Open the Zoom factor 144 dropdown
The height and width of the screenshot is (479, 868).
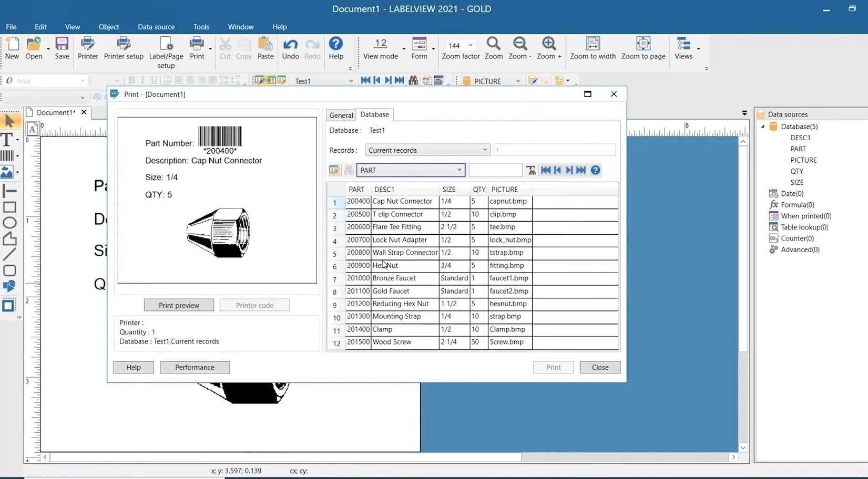[x=471, y=45]
